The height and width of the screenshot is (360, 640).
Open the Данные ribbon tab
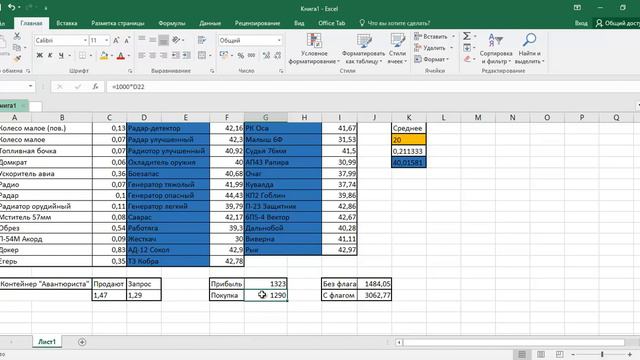coord(210,23)
